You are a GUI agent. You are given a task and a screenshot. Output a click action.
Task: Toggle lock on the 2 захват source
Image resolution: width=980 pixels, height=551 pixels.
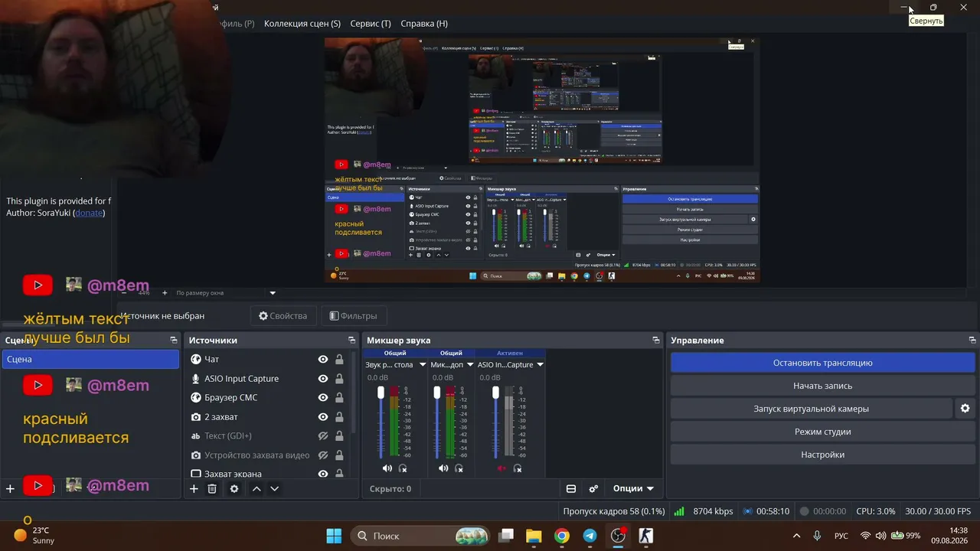339,417
